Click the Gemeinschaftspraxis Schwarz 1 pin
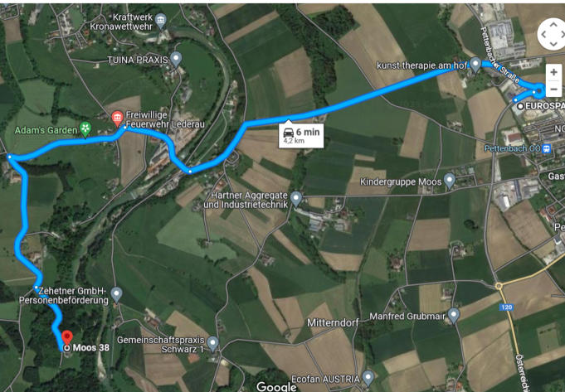 (213, 344)
